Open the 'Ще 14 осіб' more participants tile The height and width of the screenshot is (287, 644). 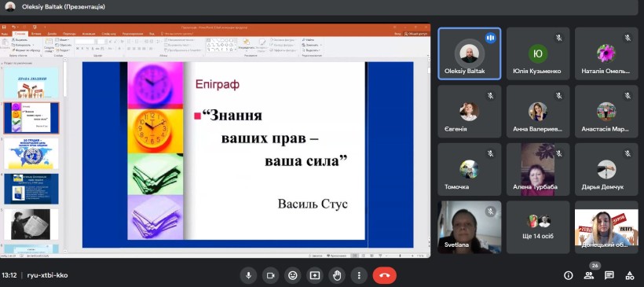tap(538, 227)
